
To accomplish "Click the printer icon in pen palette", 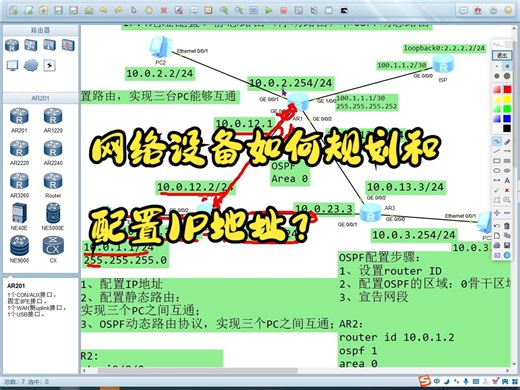I will (497, 245).
